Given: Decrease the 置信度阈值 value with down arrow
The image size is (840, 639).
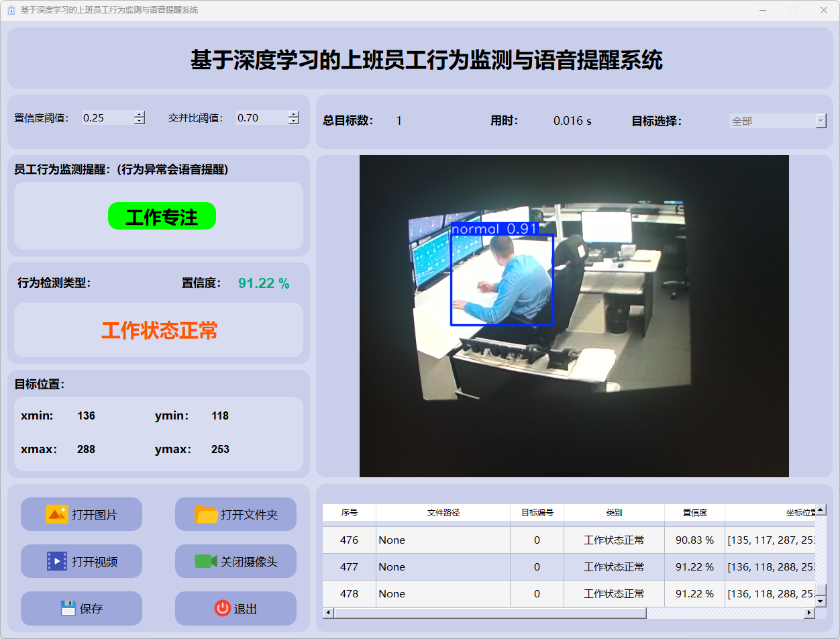Looking at the screenshot, I should [140, 121].
